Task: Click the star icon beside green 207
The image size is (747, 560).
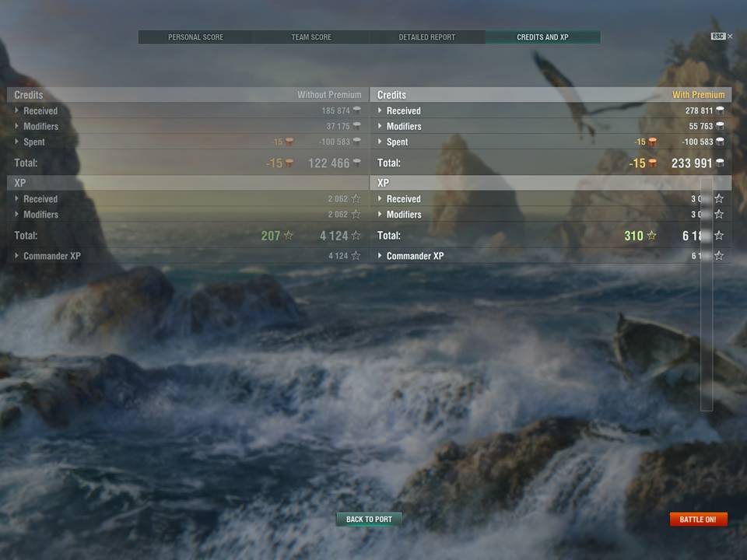Action: tap(288, 235)
